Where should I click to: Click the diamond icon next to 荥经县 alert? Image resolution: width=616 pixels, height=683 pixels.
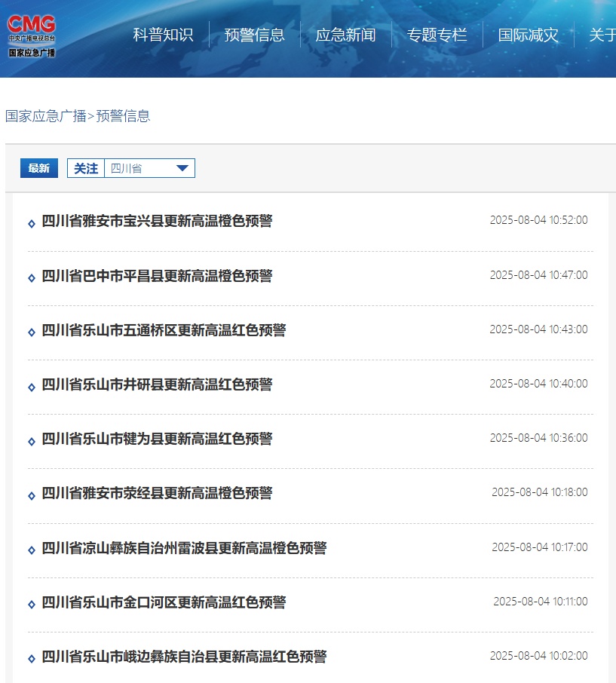(x=30, y=493)
